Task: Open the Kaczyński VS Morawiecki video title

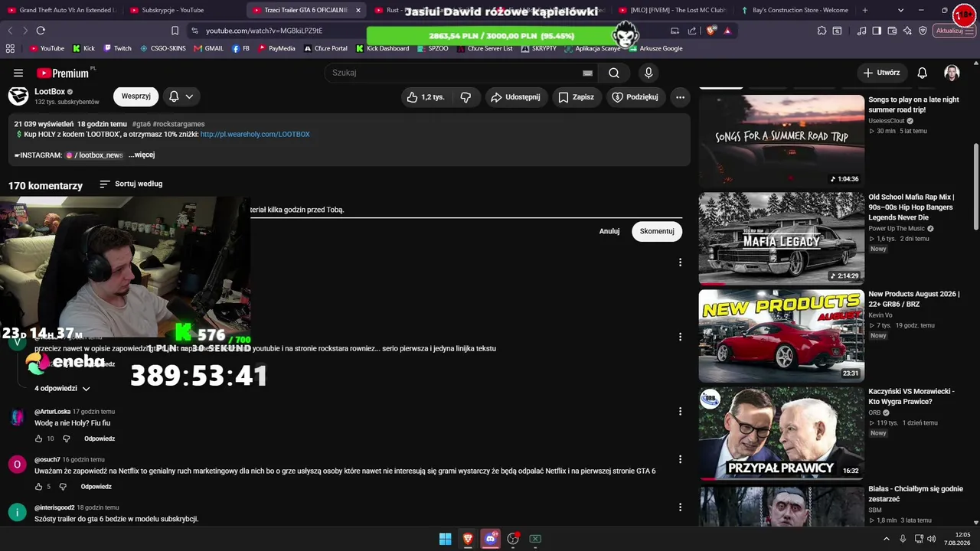Action: click(911, 396)
